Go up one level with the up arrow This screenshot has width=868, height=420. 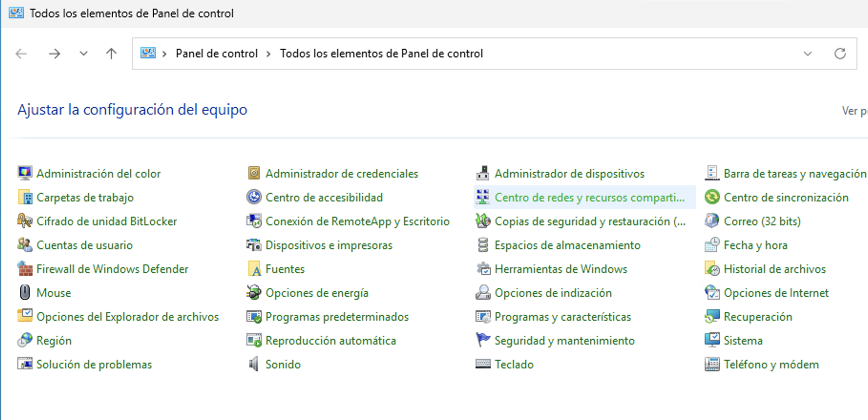click(111, 53)
